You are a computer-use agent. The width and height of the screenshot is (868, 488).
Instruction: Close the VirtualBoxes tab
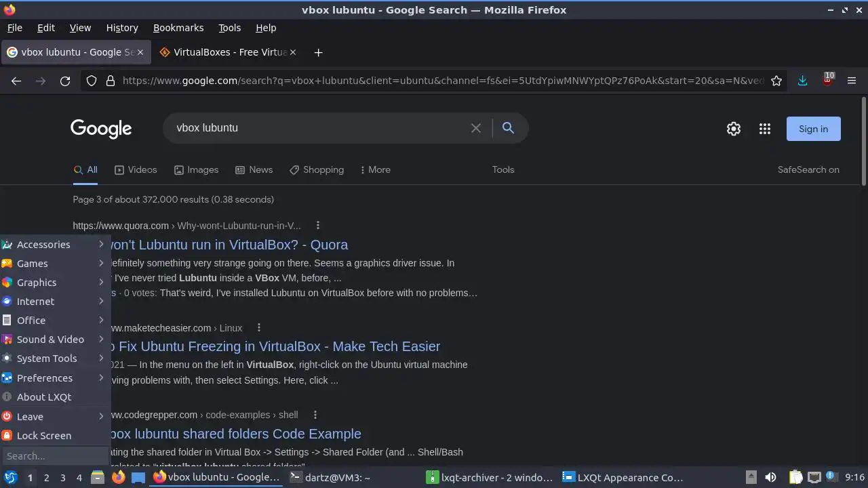(292, 52)
